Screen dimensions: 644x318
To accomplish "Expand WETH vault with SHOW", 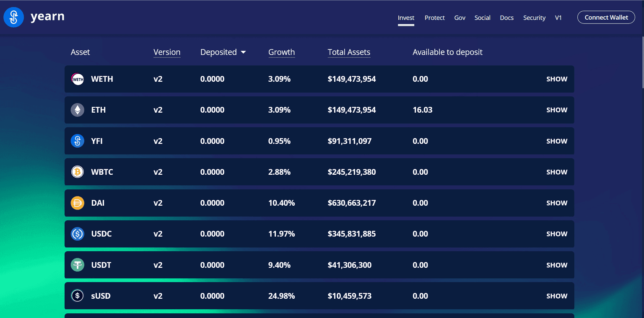I will click(x=556, y=79).
